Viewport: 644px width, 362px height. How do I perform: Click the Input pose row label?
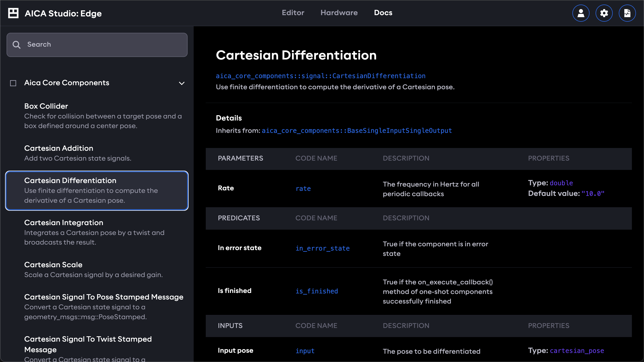(236, 350)
